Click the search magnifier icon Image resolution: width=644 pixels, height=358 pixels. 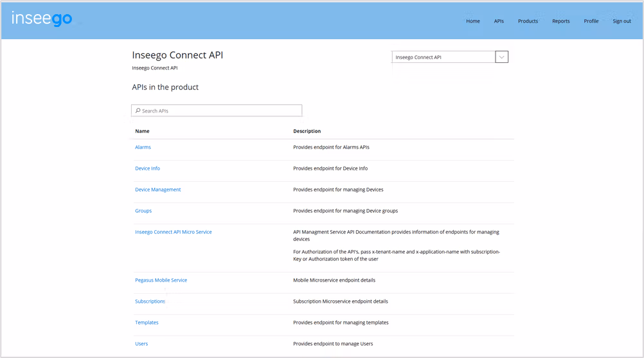coord(138,111)
